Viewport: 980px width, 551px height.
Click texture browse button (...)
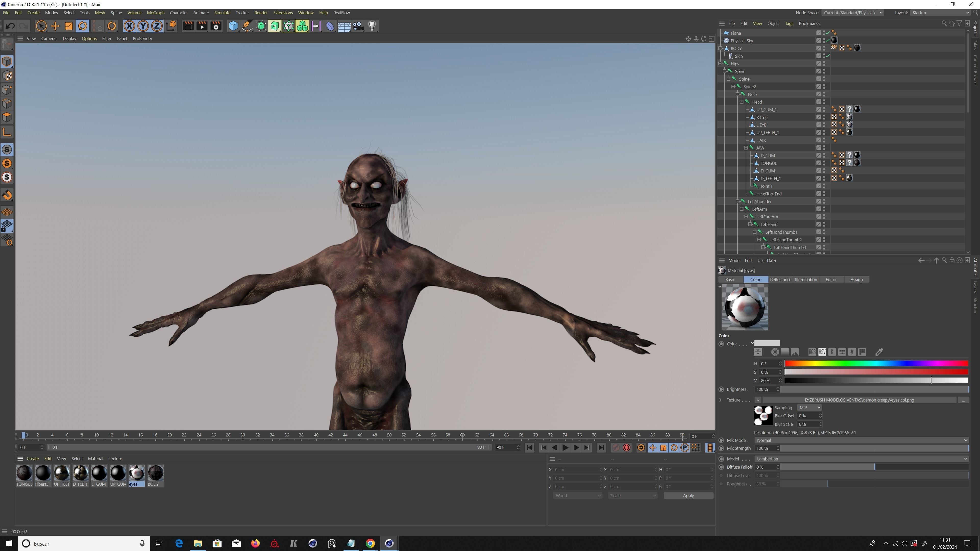click(963, 400)
